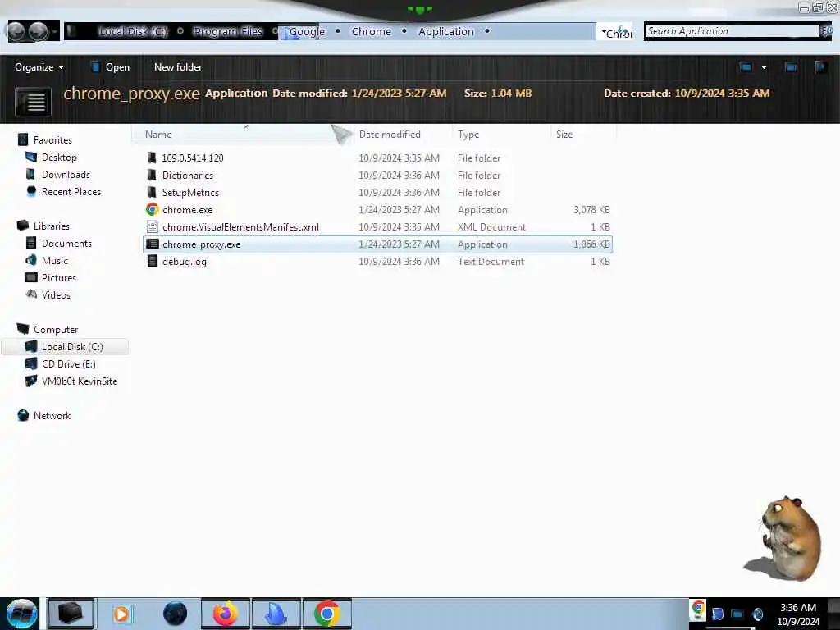Viewport: 840px width, 630px height.
Task: Click the 3,078 KB size of chrome.exe
Action: point(591,210)
